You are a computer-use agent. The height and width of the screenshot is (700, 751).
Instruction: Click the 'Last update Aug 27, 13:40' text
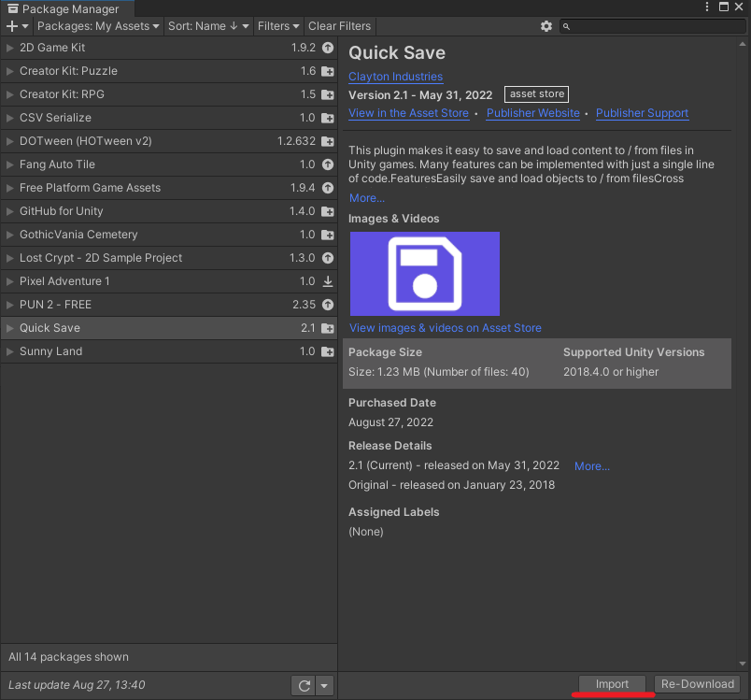[x=77, y=685]
